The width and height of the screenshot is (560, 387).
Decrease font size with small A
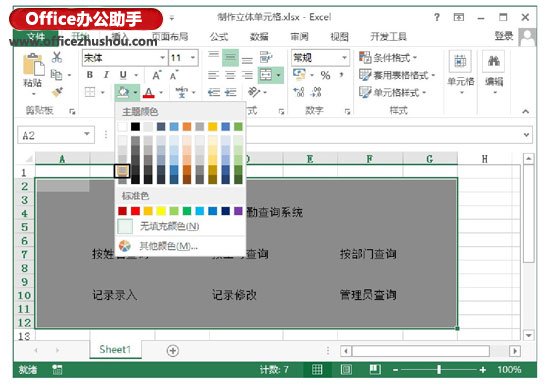coord(174,75)
